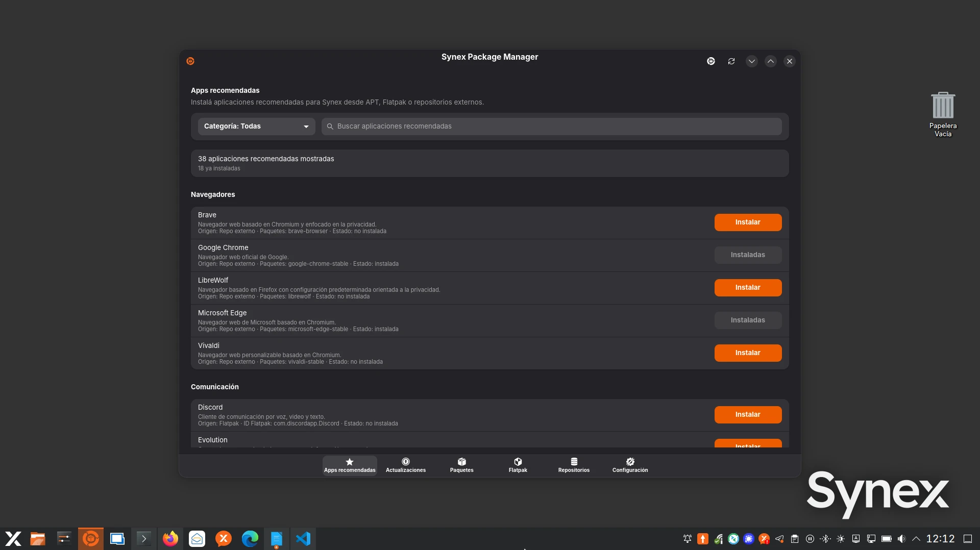Click Instaladas button for Google Chrome
The width and height of the screenshot is (980, 550).
pos(748,255)
